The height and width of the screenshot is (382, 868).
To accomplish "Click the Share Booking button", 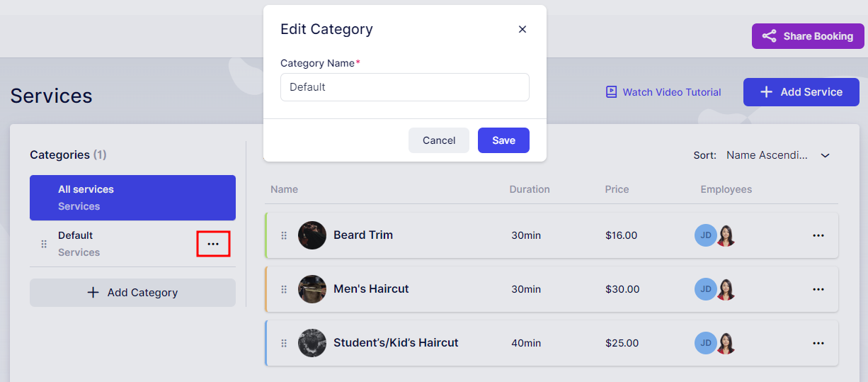I will [808, 36].
